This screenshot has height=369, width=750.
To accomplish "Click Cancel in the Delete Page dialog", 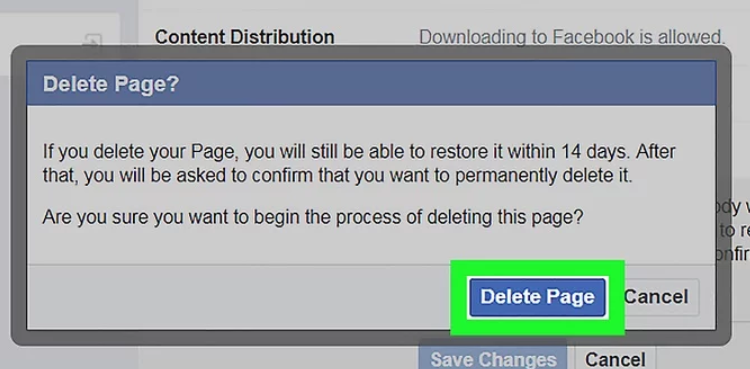I will point(656,297).
